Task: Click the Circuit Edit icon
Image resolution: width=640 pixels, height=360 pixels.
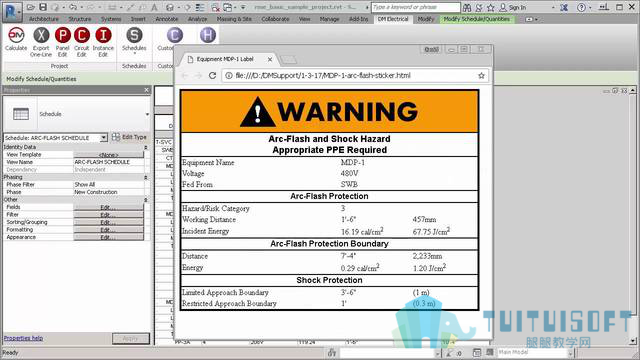Action: pyautogui.click(x=82, y=35)
